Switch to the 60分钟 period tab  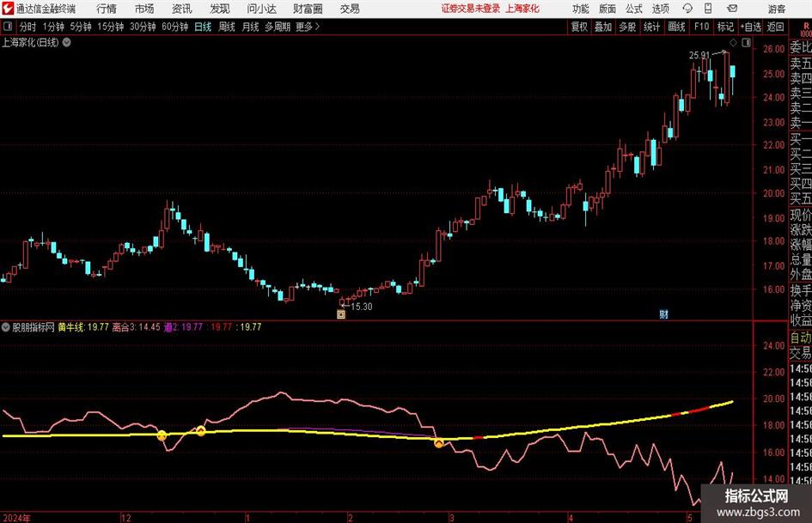point(175,27)
